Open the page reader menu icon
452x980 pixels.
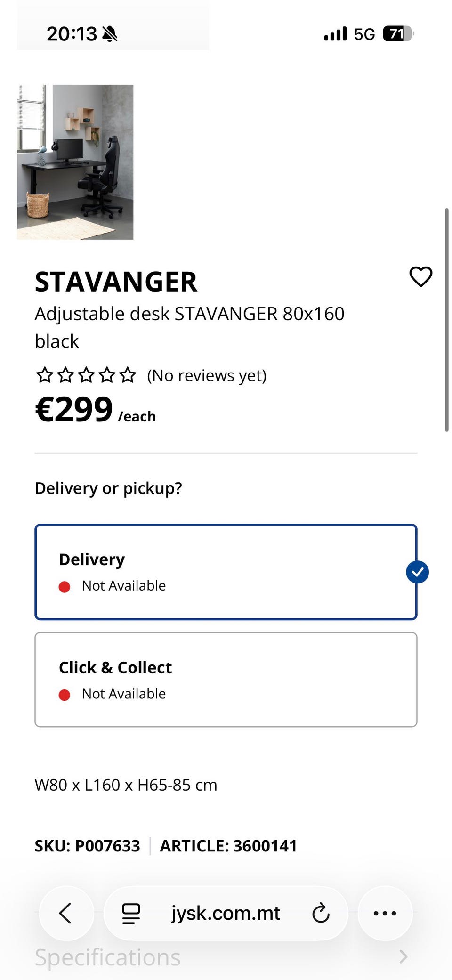tap(131, 913)
